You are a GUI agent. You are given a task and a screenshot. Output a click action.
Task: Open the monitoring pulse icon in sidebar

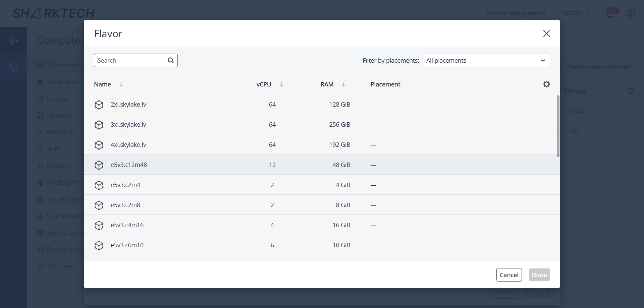pos(13,41)
